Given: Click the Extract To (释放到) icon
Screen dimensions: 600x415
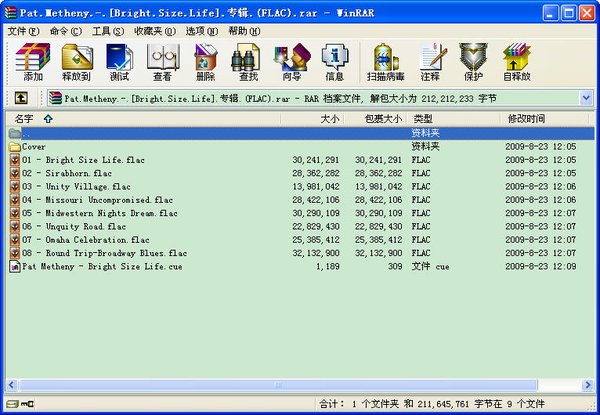Looking at the screenshot, I should [x=77, y=62].
